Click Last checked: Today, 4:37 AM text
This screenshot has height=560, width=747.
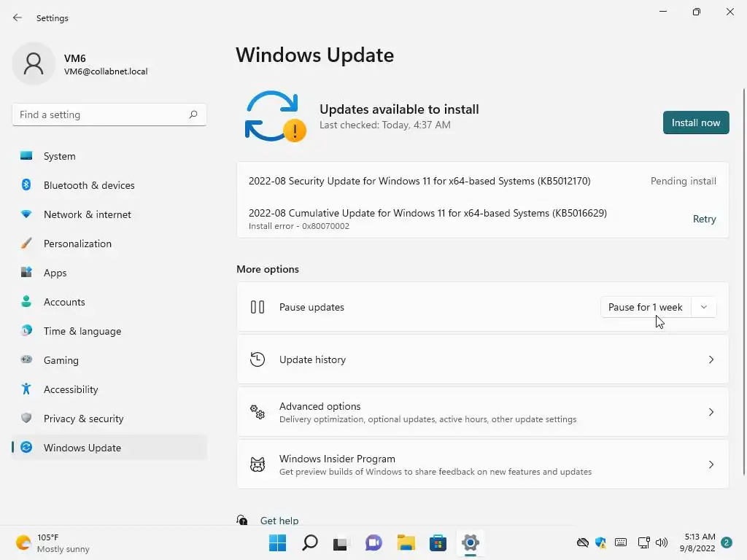click(x=385, y=125)
